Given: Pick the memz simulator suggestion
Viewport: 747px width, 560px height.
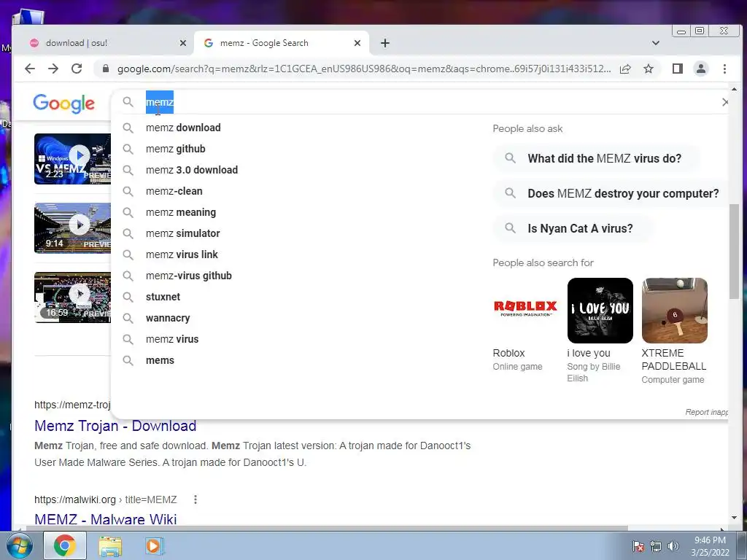Looking at the screenshot, I should [182, 233].
